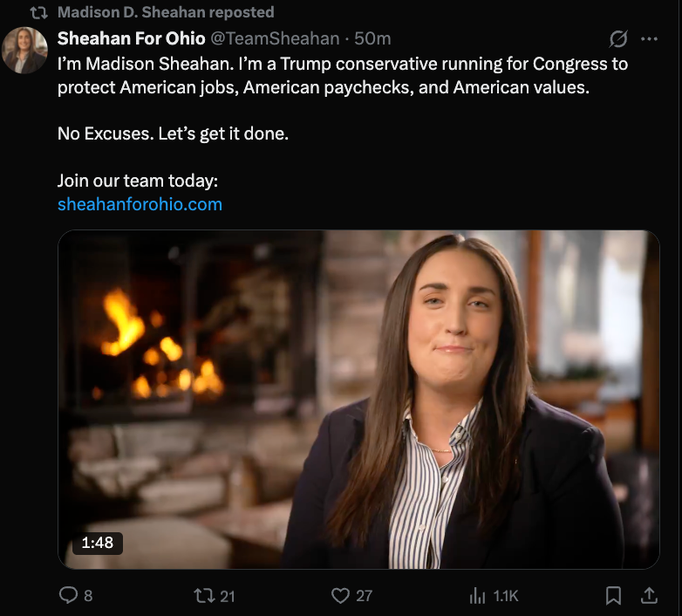Bookmark this post

tap(614, 595)
